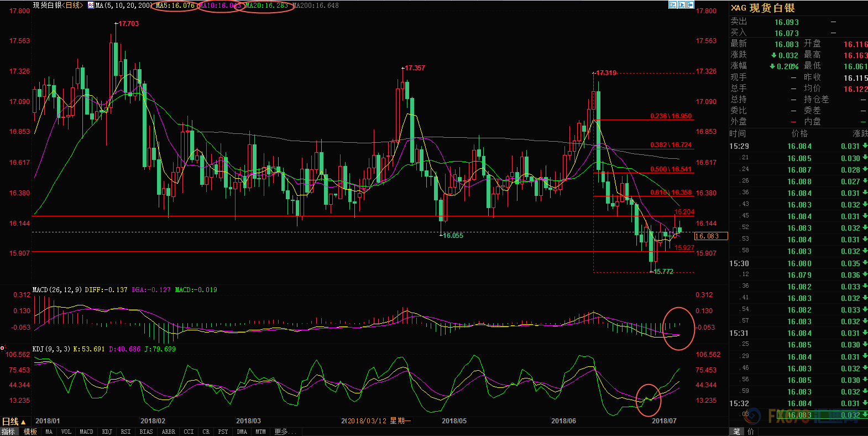Screen dimensions: 868x436
Task: Expand the 更多... indicator list
Action: click(x=285, y=432)
